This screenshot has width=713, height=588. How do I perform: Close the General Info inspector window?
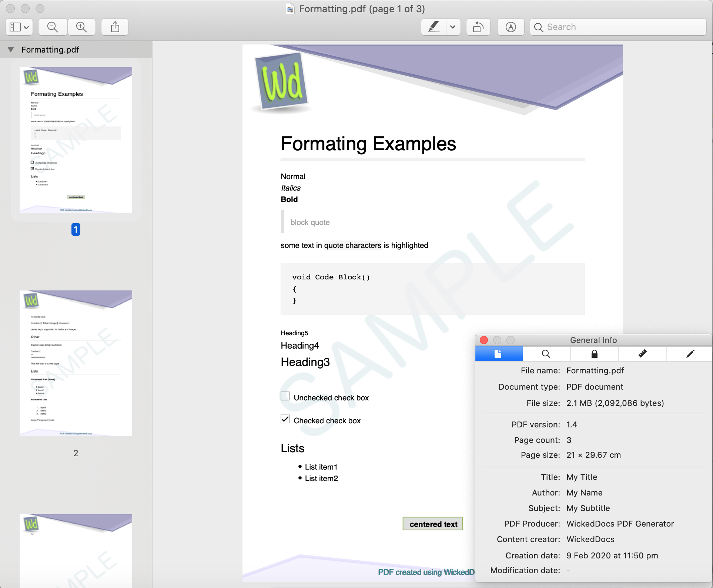(483, 340)
